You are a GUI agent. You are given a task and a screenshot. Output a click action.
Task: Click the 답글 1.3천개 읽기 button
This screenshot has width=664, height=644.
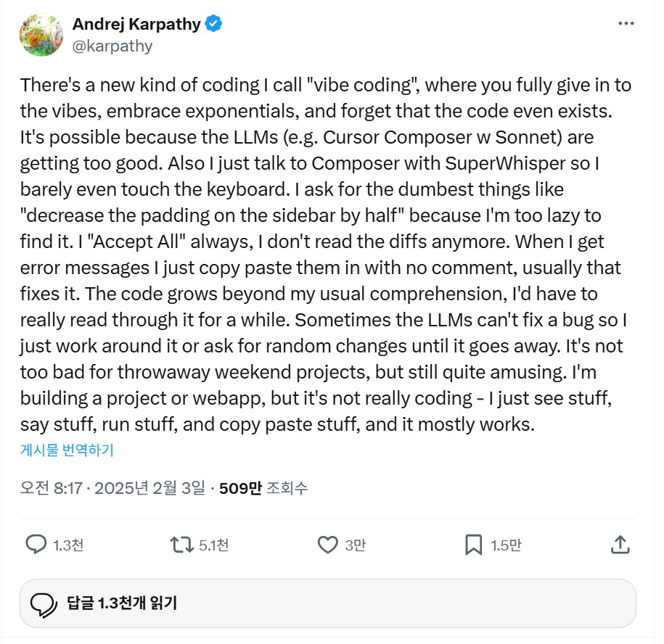(x=328, y=603)
